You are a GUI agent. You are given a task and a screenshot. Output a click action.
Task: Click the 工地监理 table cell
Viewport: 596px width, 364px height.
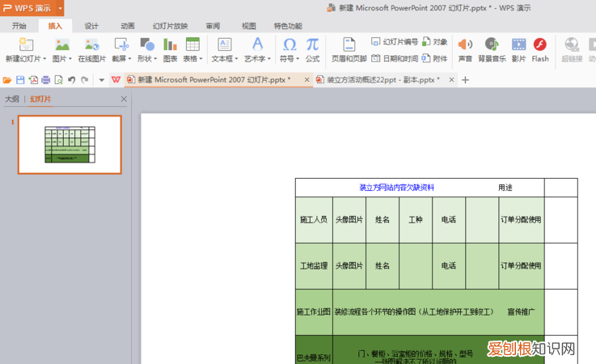coord(314,266)
